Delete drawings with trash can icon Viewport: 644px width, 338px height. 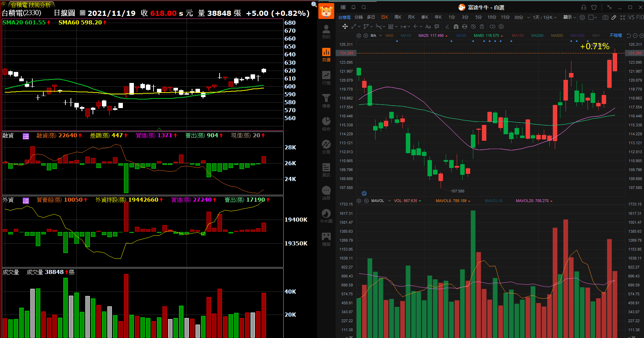coord(482,27)
